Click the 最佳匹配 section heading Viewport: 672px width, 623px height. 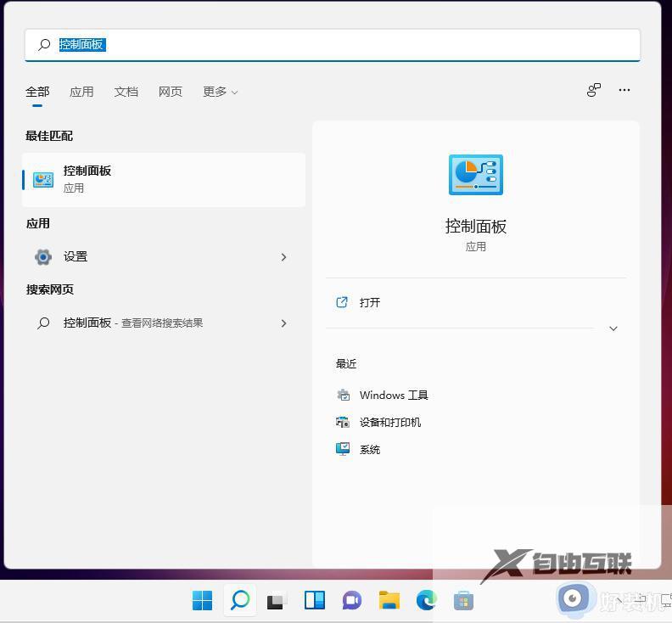tap(49, 136)
